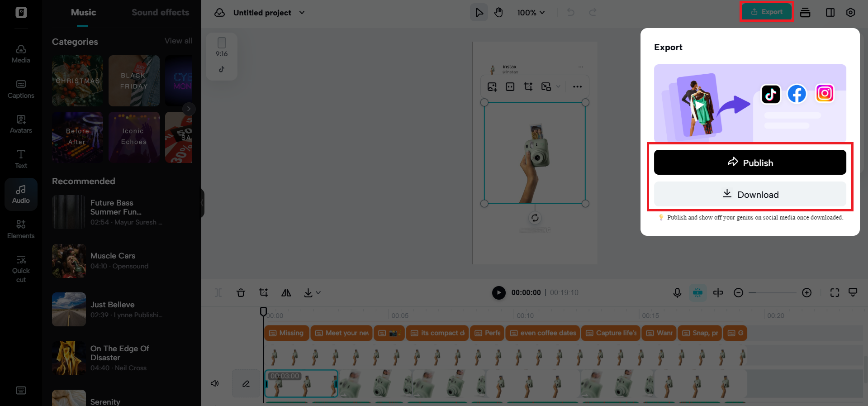868x406 pixels.
Task: Zoom in the timeline with plus icon
Action: (806, 293)
